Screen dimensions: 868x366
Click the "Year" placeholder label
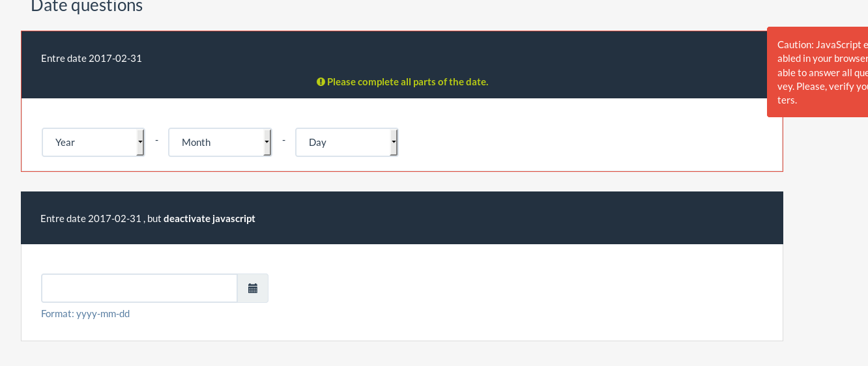(65, 142)
